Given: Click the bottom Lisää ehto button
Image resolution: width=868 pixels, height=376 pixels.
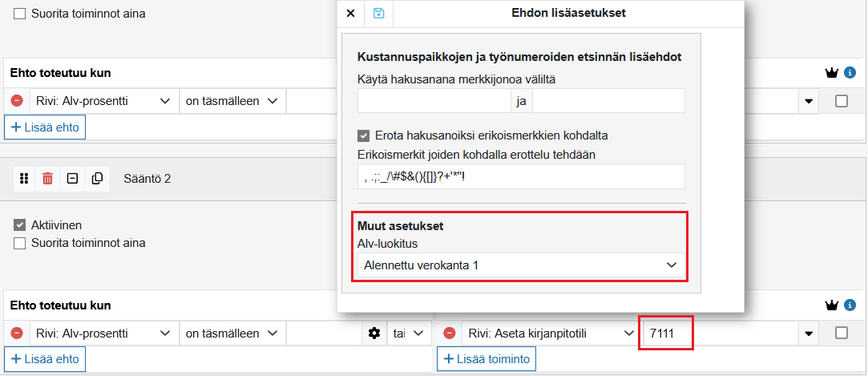Looking at the screenshot, I should [x=45, y=359].
